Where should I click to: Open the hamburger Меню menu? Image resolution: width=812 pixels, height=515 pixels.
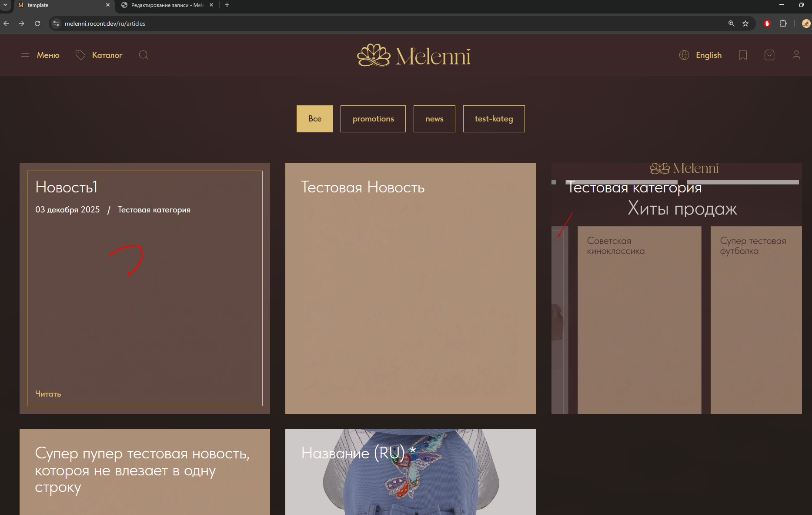[x=40, y=55]
